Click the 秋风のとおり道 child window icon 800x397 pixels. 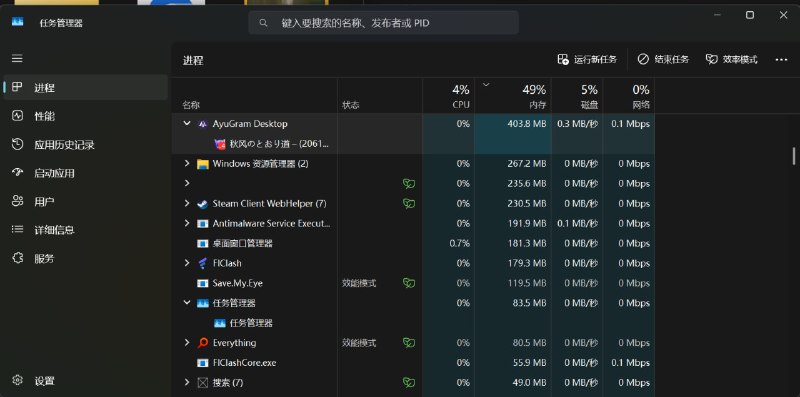[220, 144]
